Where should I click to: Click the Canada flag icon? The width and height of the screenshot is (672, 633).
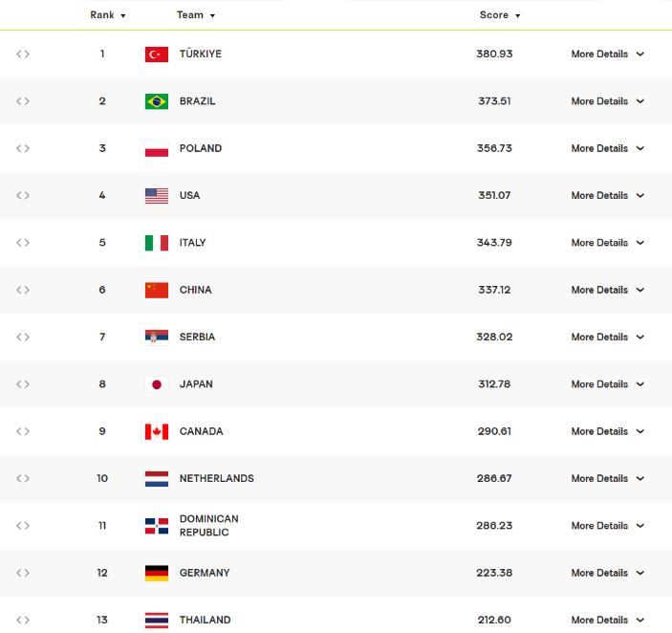[x=157, y=431]
